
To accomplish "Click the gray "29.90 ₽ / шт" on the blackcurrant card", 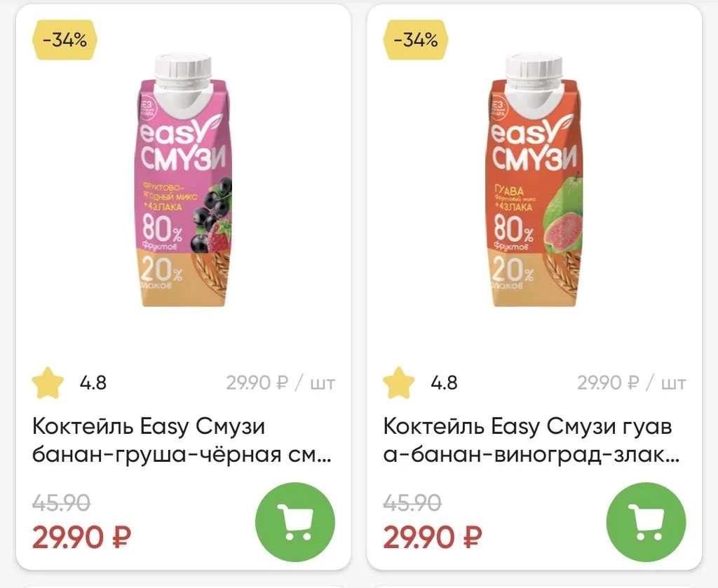I will point(280,383).
